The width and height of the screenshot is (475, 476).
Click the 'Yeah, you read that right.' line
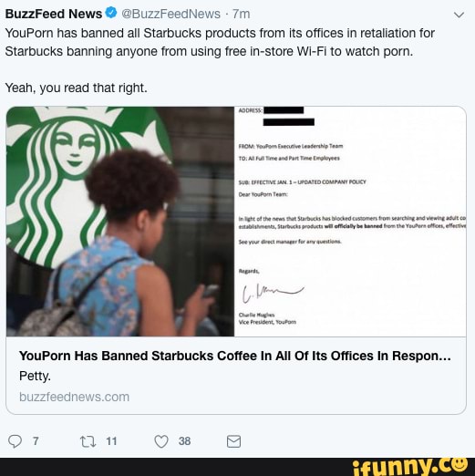pos(77,88)
